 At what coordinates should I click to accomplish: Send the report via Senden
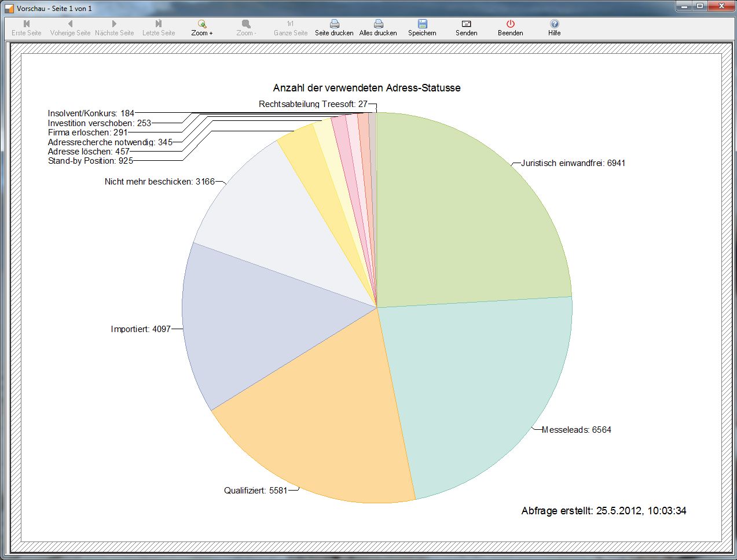466,24
